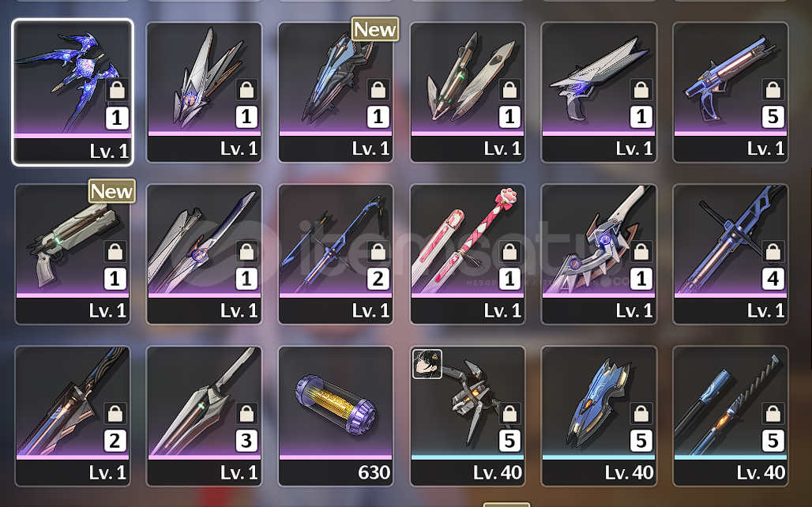Click the blue pistol with rank 5
This screenshot has height=507, width=812.
730,92
